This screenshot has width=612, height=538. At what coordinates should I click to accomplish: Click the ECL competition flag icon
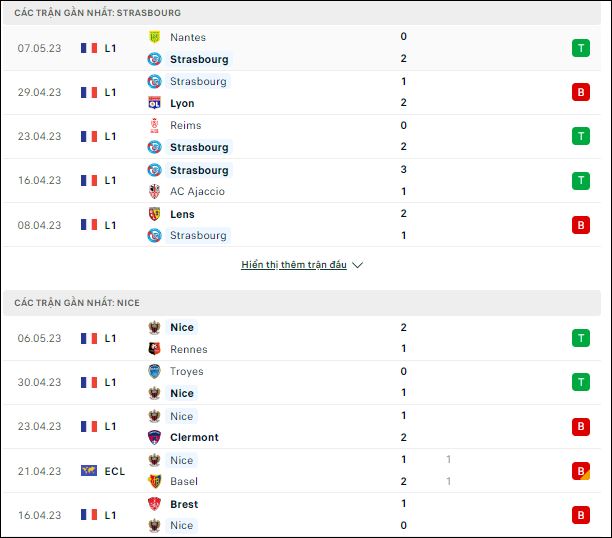point(89,471)
